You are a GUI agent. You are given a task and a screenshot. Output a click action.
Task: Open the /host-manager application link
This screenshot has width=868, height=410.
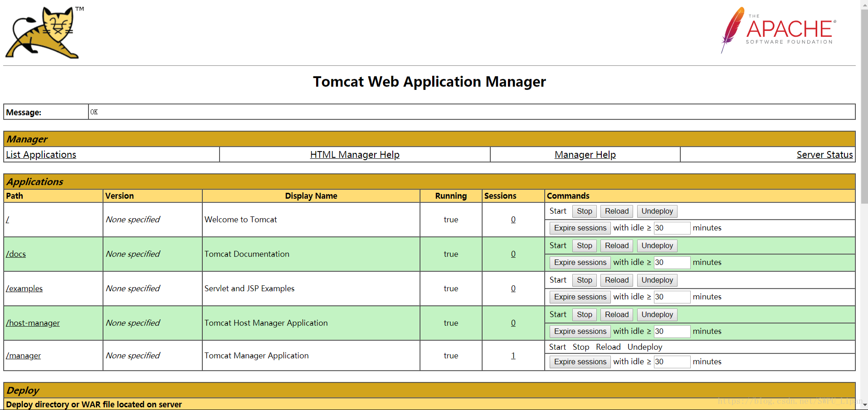pos(33,323)
